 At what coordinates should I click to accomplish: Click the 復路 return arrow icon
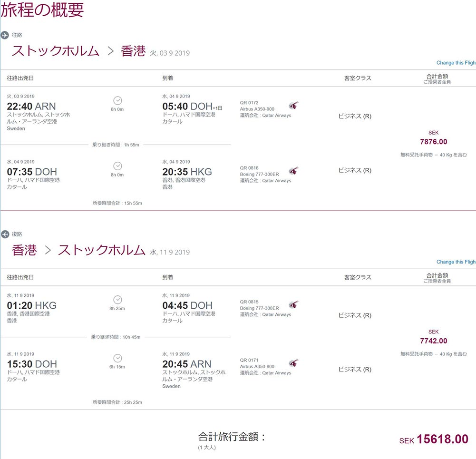coord(5,234)
